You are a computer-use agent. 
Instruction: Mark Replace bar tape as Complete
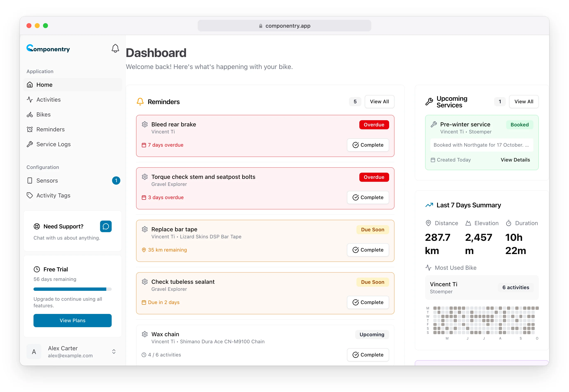368,250
